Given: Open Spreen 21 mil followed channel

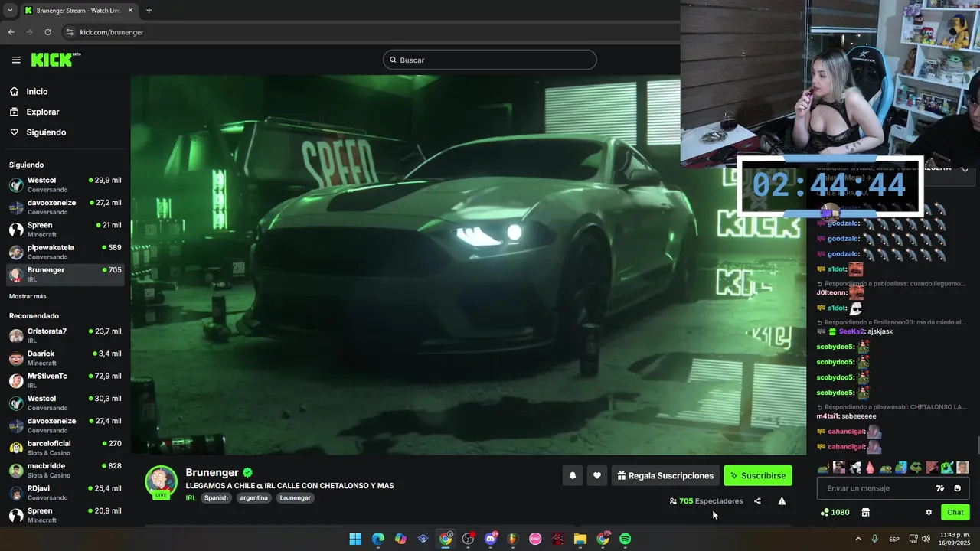Looking at the screenshot, I should [x=65, y=230].
